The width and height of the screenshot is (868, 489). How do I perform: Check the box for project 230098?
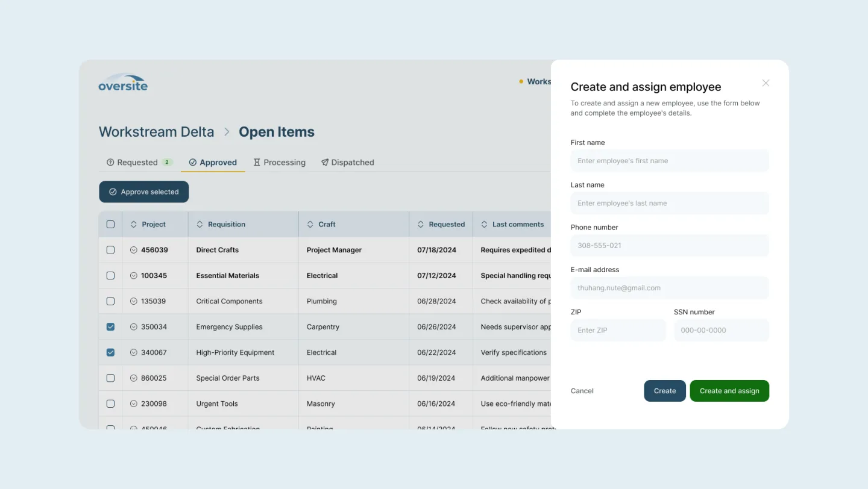(110, 403)
